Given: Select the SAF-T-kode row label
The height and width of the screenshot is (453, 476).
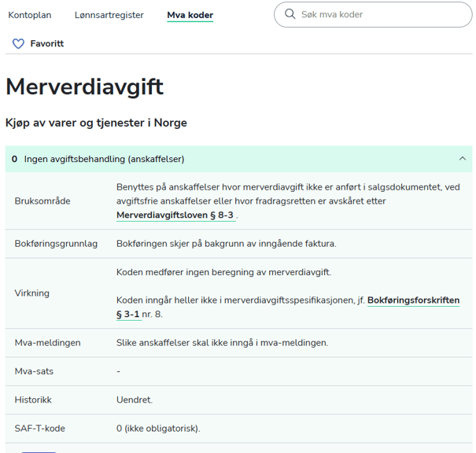Looking at the screenshot, I should click(x=40, y=429).
